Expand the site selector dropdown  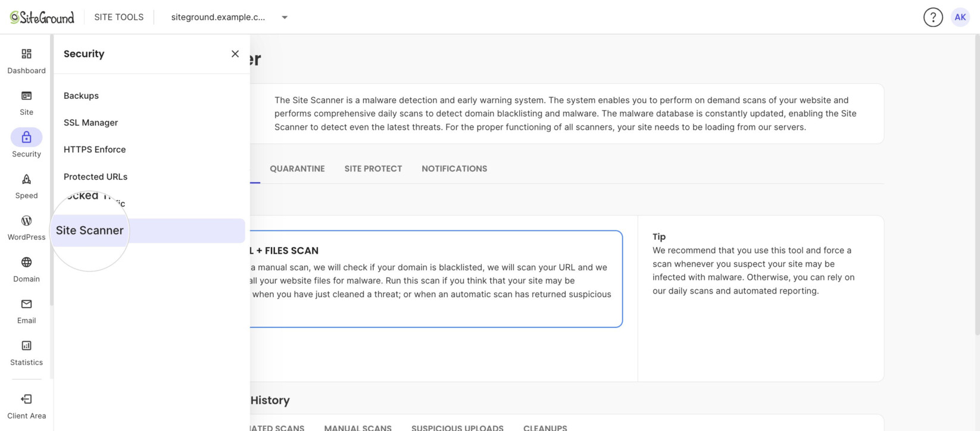click(x=285, y=17)
